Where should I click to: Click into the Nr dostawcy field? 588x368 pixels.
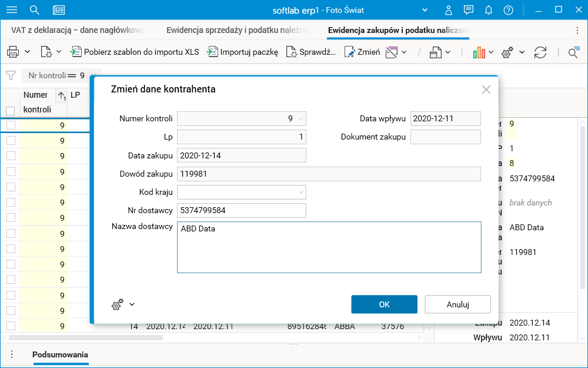click(241, 210)
